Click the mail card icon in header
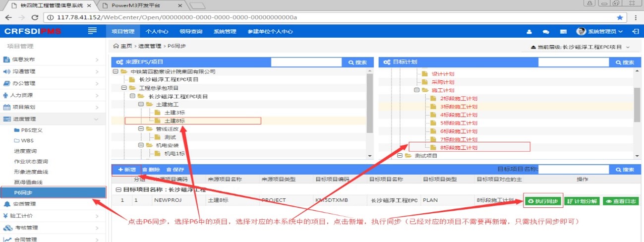The height and width of the screenshot is (242, 644). [563, 31]
